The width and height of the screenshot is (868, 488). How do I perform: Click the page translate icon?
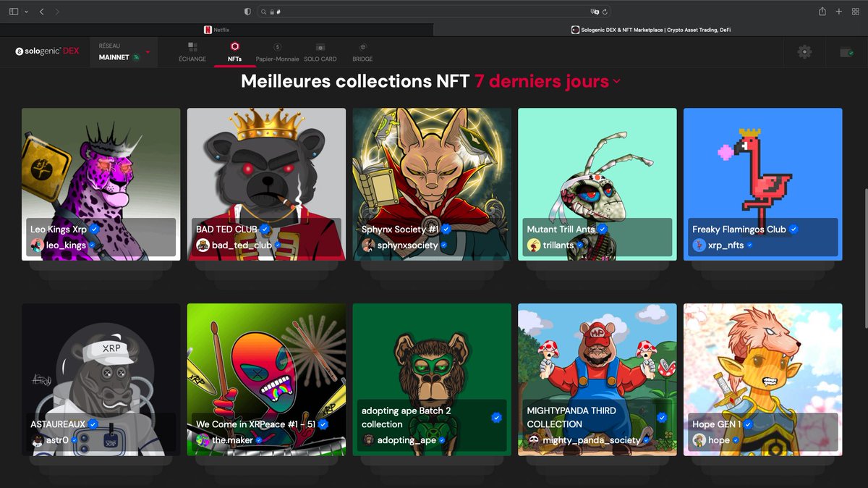594,12
